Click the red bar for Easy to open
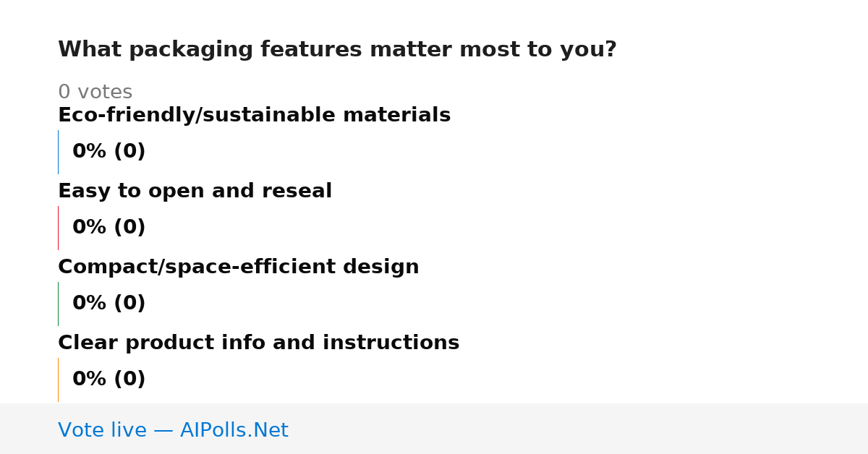 58,228
